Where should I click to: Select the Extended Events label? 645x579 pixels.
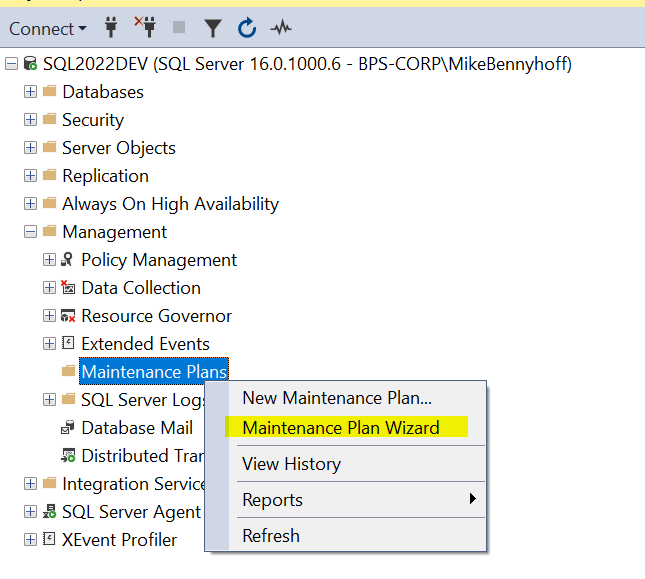pos(145,344)
